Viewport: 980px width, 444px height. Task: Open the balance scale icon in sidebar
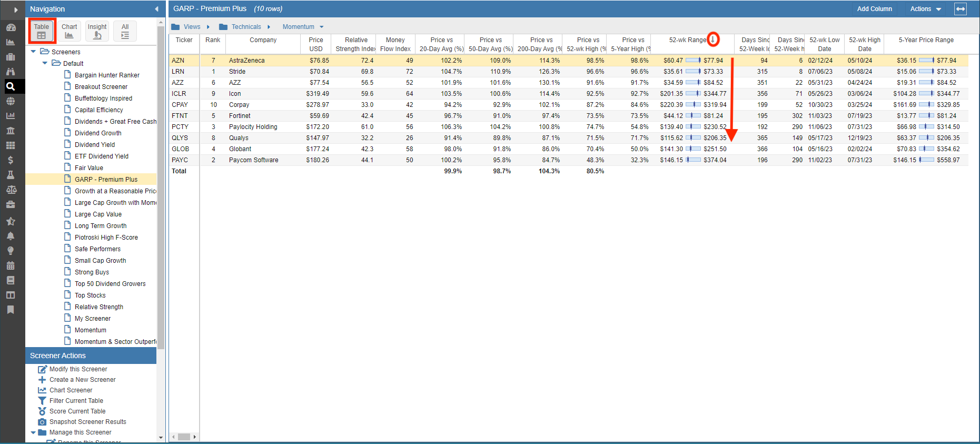(11, 190)
